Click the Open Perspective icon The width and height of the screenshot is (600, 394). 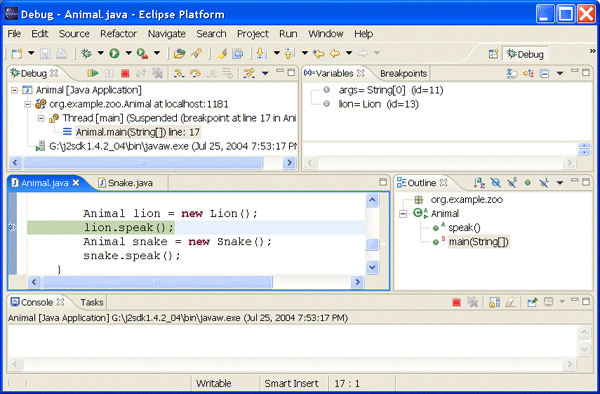pyautogui.click(x=494, y=54)
